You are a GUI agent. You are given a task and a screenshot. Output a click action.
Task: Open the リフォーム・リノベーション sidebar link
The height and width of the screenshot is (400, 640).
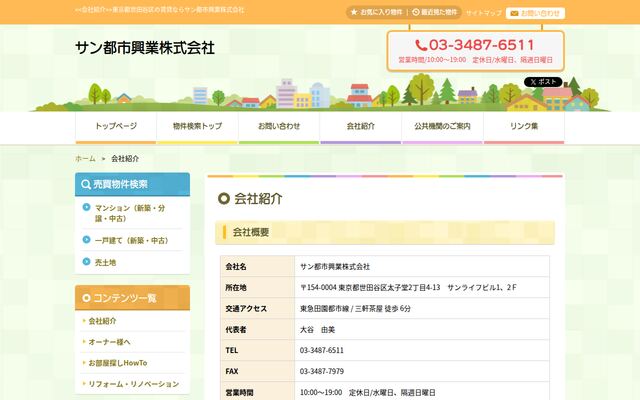(133, 384)
